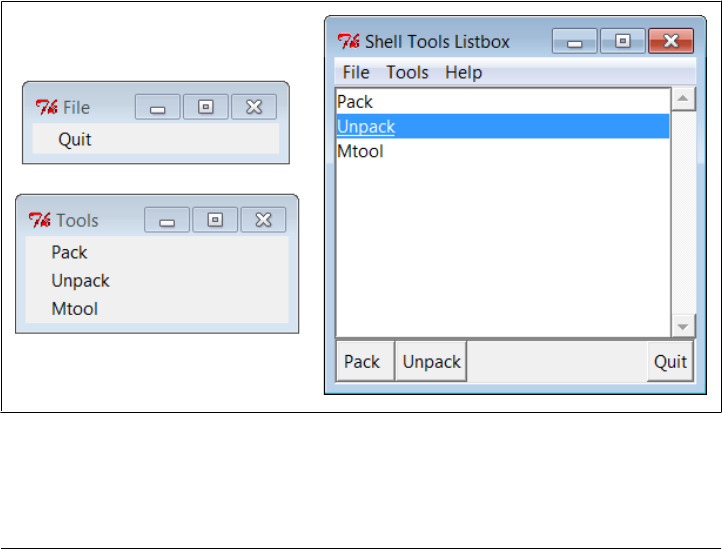Image resolution: width=722 pixels, height=549 pixels.
Task: Maximize the Shell Tools Listbox window
Action: [622, 42]
